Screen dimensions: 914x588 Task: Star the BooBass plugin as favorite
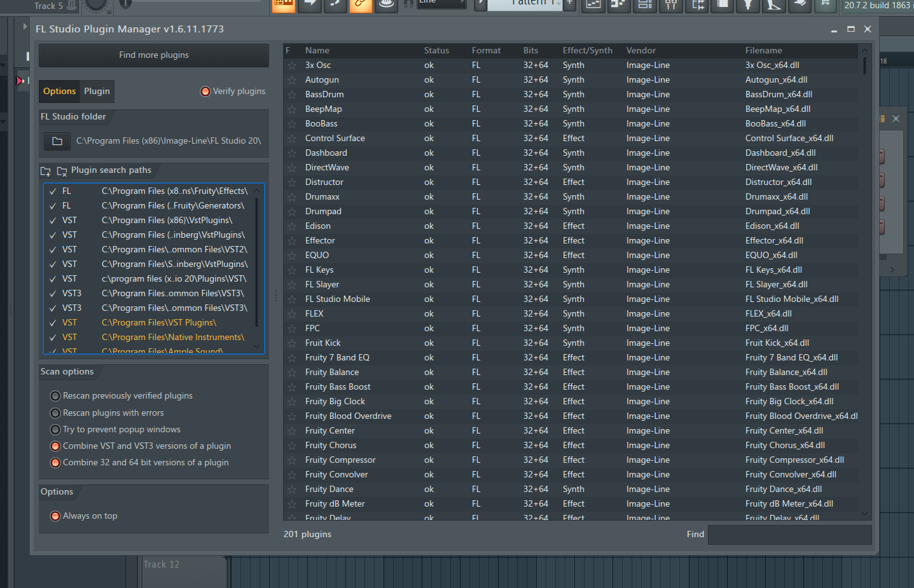click(x=292, y=124)
